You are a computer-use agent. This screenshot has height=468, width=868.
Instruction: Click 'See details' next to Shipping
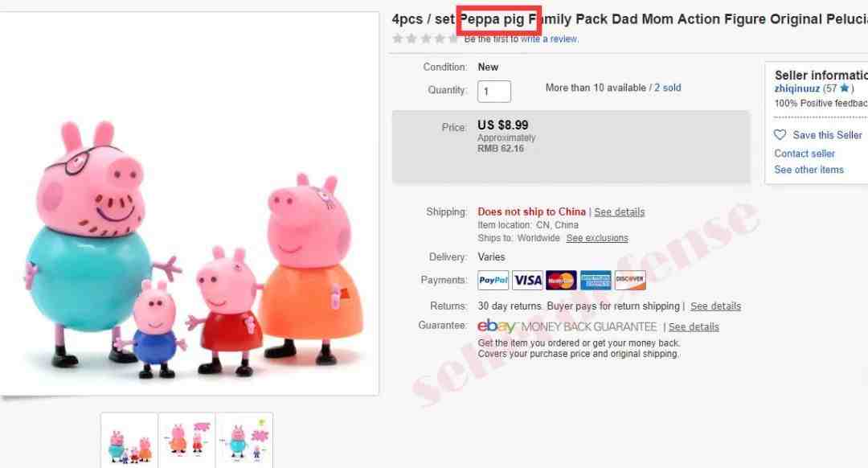click(619, 211)
